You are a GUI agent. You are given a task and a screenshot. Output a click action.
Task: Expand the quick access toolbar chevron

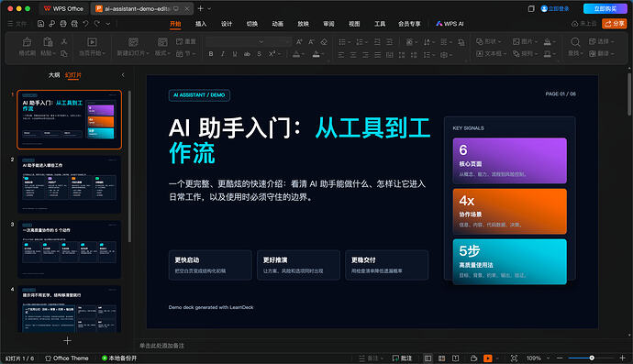[108, 24]
